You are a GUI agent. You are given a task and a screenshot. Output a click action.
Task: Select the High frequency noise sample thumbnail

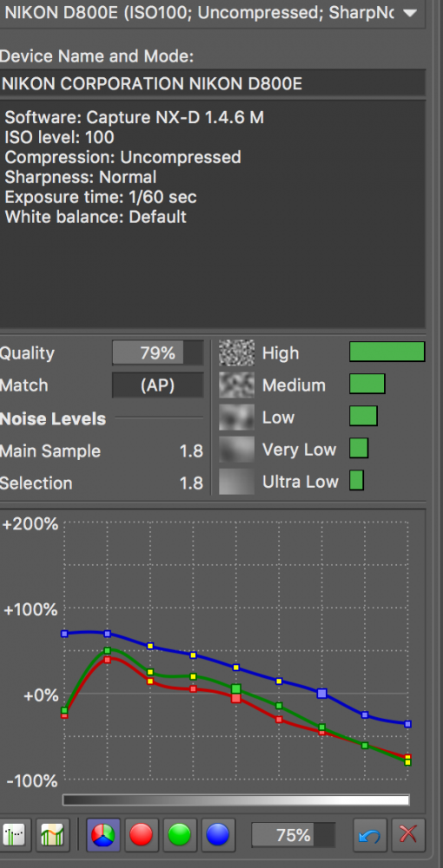(x=236, y=353)
